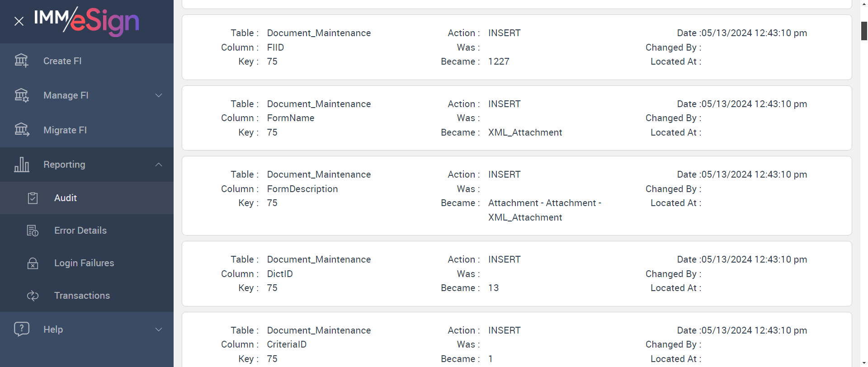Viewport: 868px width, 367px height.
Task: Expand the Help menu chevron
Action: [x=159, y=329]
